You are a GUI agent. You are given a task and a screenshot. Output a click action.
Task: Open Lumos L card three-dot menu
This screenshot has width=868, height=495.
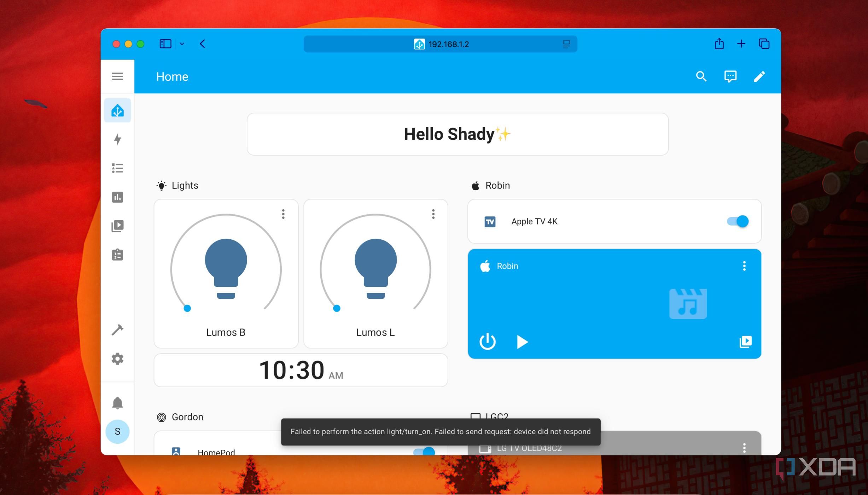click(433, 214)
